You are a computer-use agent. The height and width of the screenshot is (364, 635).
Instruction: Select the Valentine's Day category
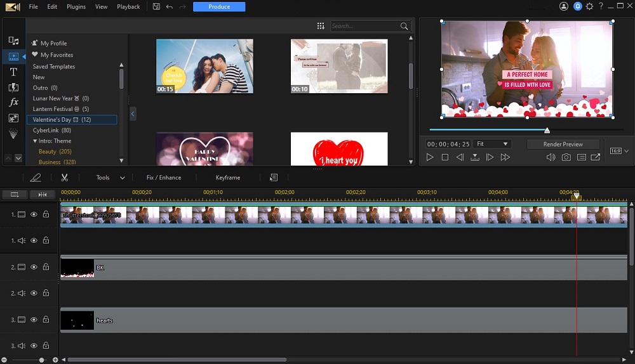pos(72,120)
